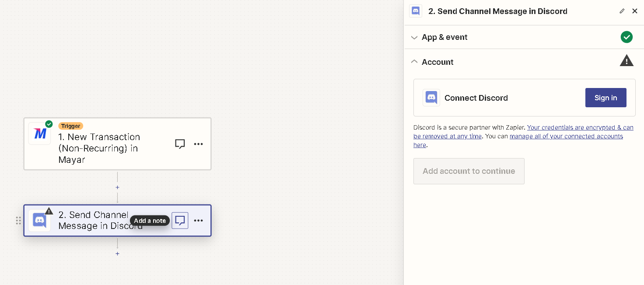Click the Connect Discord label
The height and width of the screenshot is (285, 644).
point(476,98)
